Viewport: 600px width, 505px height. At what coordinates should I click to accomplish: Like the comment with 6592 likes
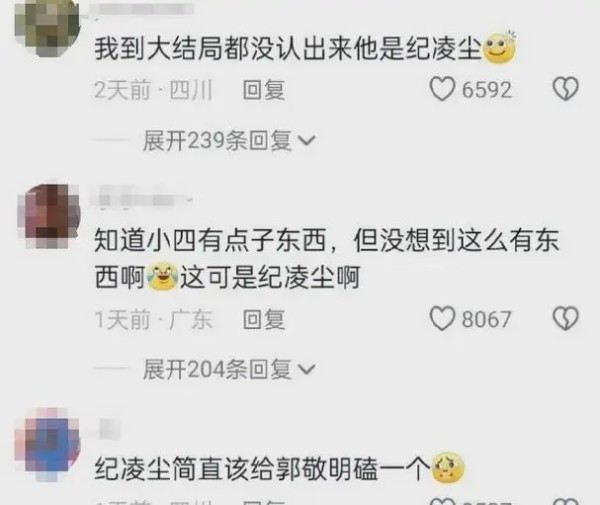pyautogui.click(x=442, y=89)
